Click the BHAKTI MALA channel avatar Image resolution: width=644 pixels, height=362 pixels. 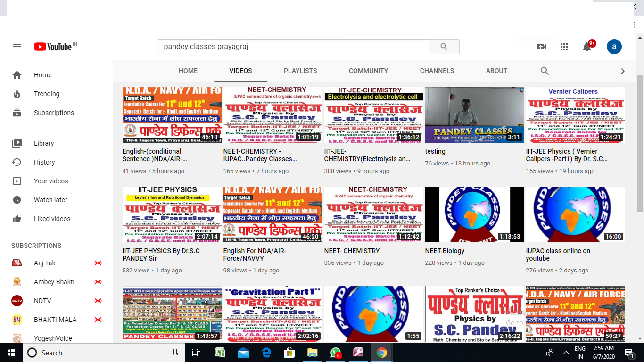[17, 320]
